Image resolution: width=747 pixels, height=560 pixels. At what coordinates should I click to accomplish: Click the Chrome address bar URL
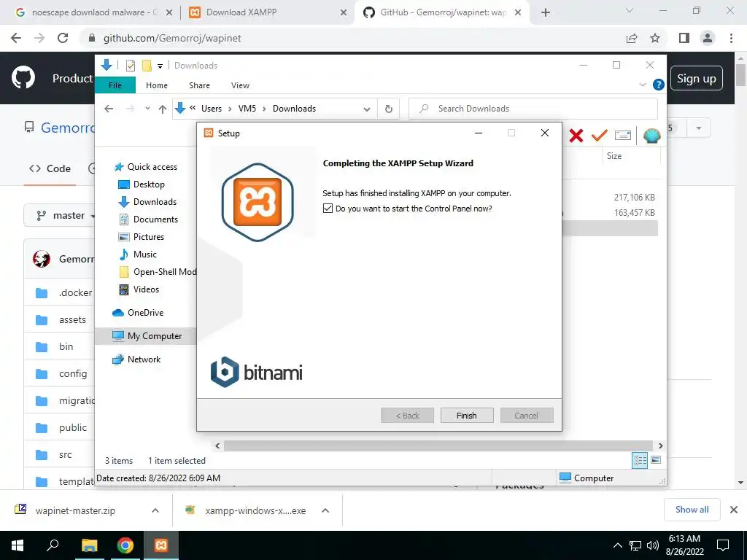[172, 38]
